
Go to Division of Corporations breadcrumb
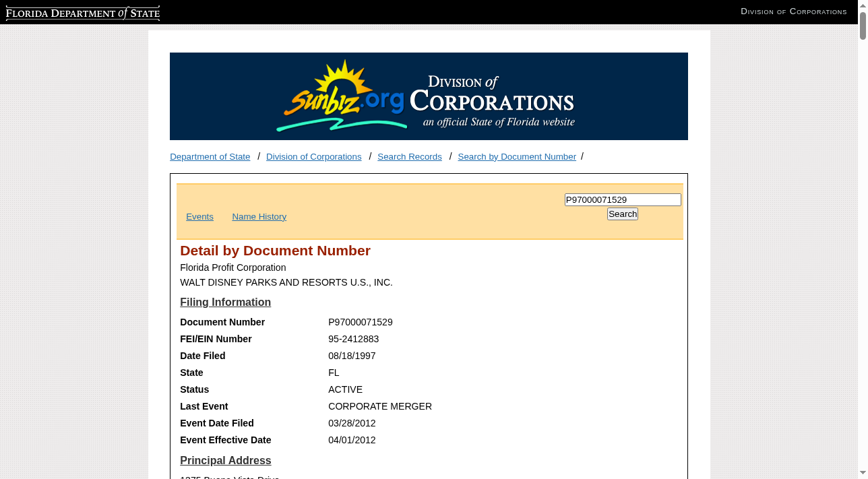click(x=313, y=157)
